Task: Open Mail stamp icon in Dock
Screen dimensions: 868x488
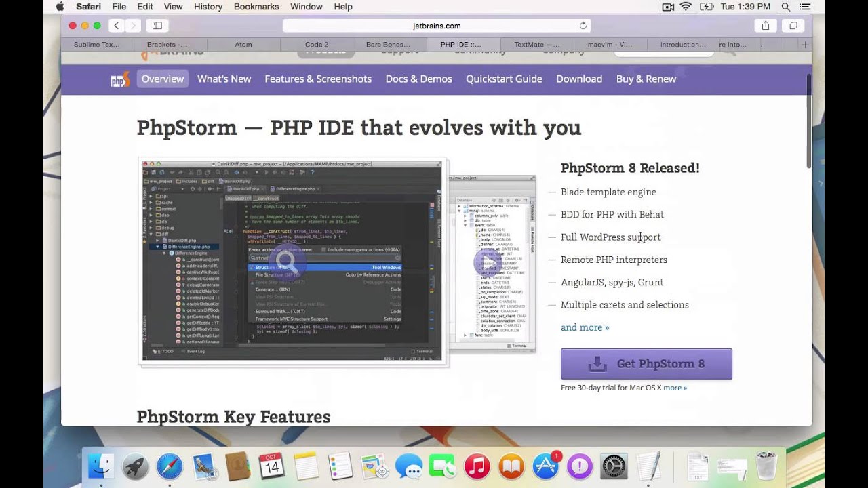Action: point(204,466)
